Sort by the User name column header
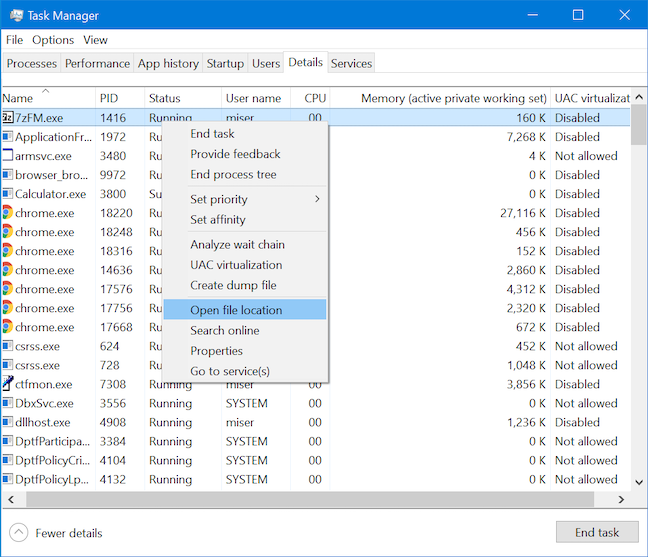This screenshot has width=648, height=557. coord(256,98)
